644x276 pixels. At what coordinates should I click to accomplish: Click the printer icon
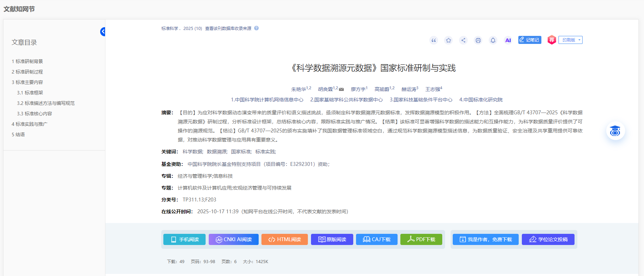point(478,40)
